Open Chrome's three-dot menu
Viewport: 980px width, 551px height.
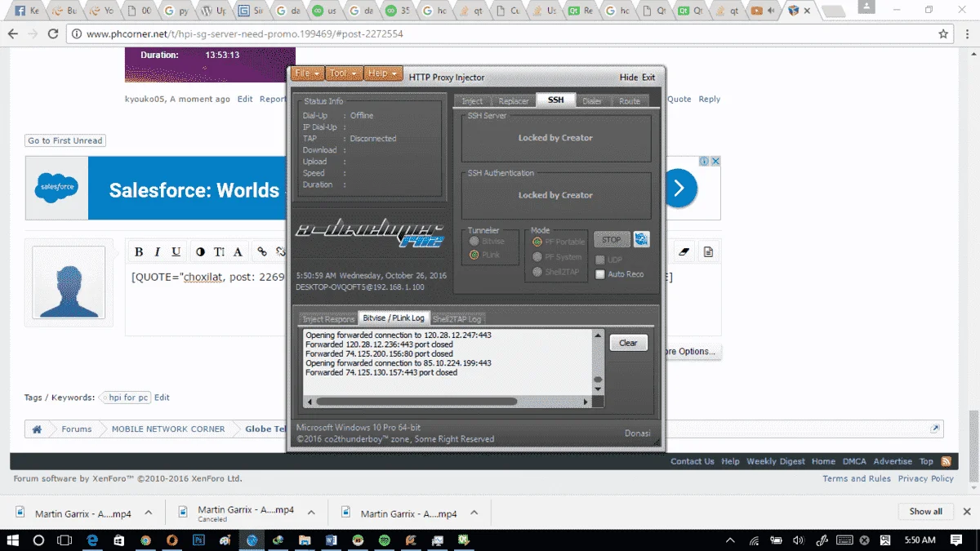pos(967,34)
